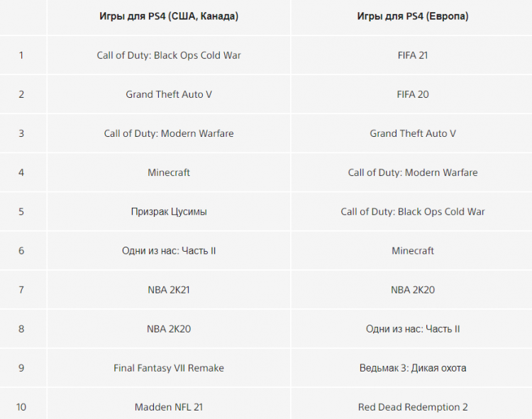Click Minecraft in the USA, Canada column
This screenshot has width=532, height=419.
169,172
